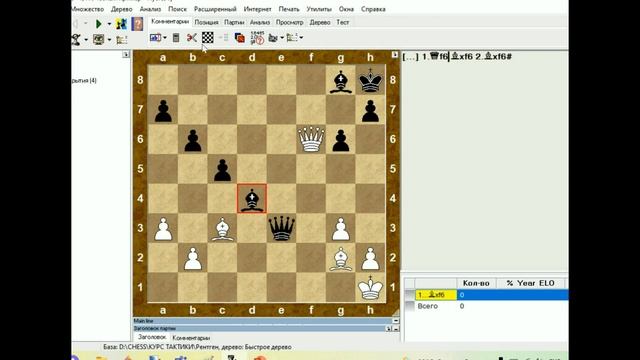Click the small button at board's top-right corner
640x360 pixels.
(x=395, y=54)
